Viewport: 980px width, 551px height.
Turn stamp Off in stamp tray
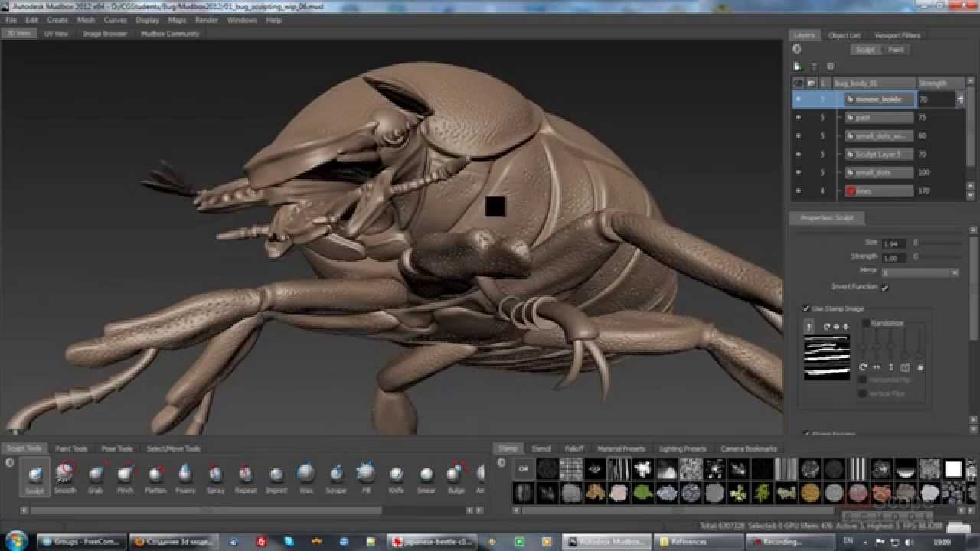(524, 468)
